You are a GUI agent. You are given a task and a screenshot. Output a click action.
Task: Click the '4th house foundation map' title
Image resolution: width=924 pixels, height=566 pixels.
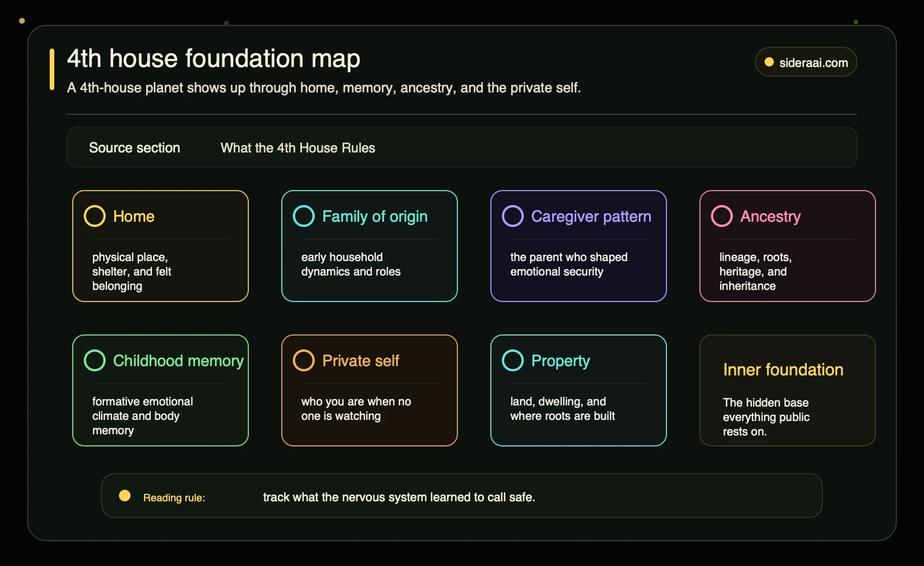214,58
